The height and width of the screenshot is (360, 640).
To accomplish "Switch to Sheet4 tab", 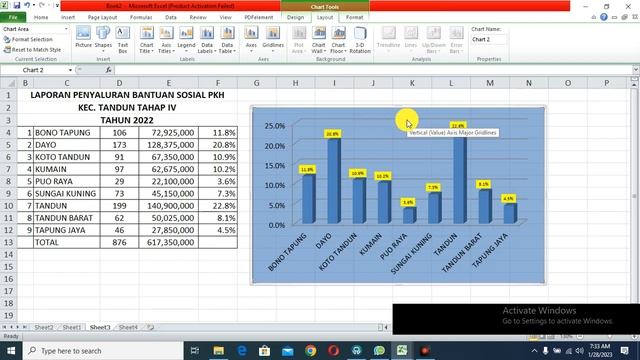I will [x=128, y=327].
